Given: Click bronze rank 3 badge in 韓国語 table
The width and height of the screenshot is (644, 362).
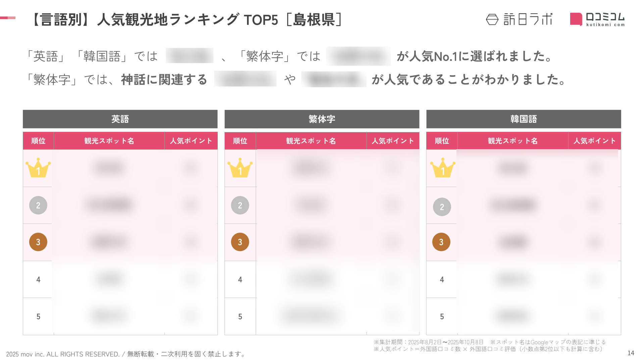Looking at the screenshot, I should [x=441, y=242].
